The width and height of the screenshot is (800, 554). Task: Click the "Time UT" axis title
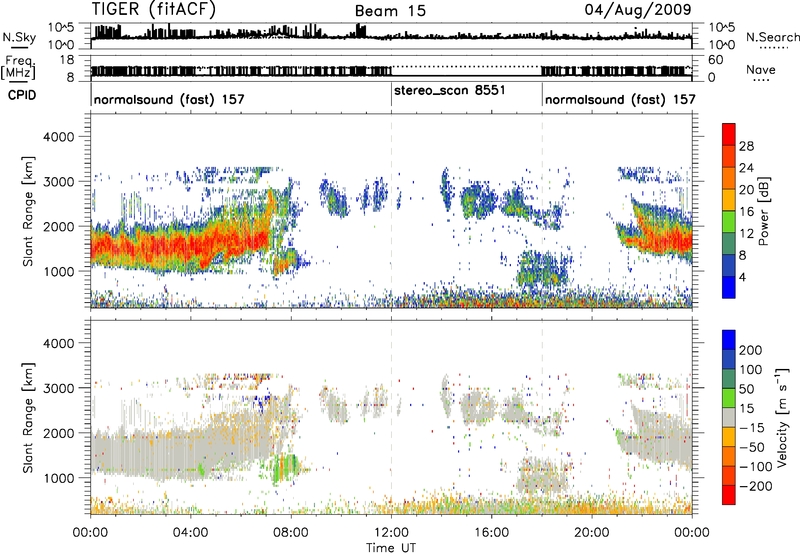(x=391, y=548)
